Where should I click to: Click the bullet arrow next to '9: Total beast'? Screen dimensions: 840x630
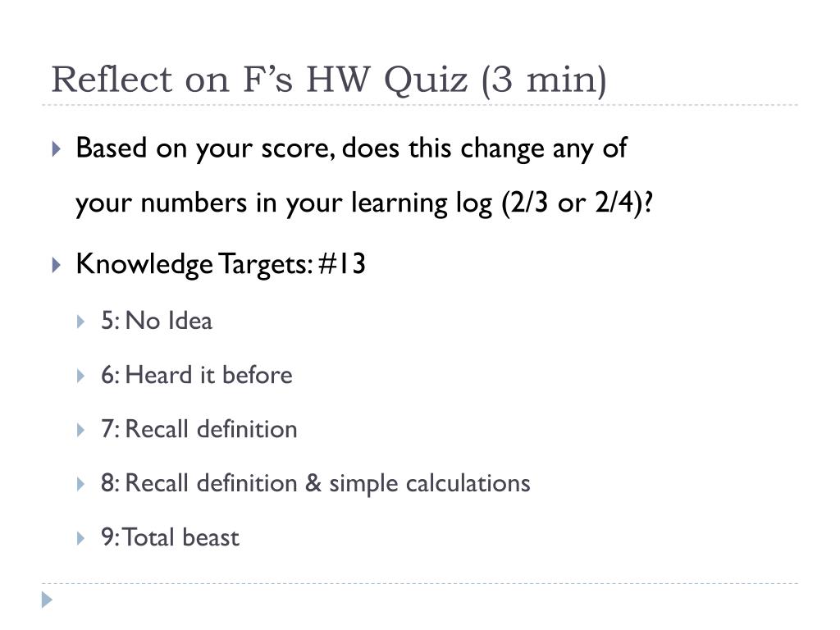(81, 538)
